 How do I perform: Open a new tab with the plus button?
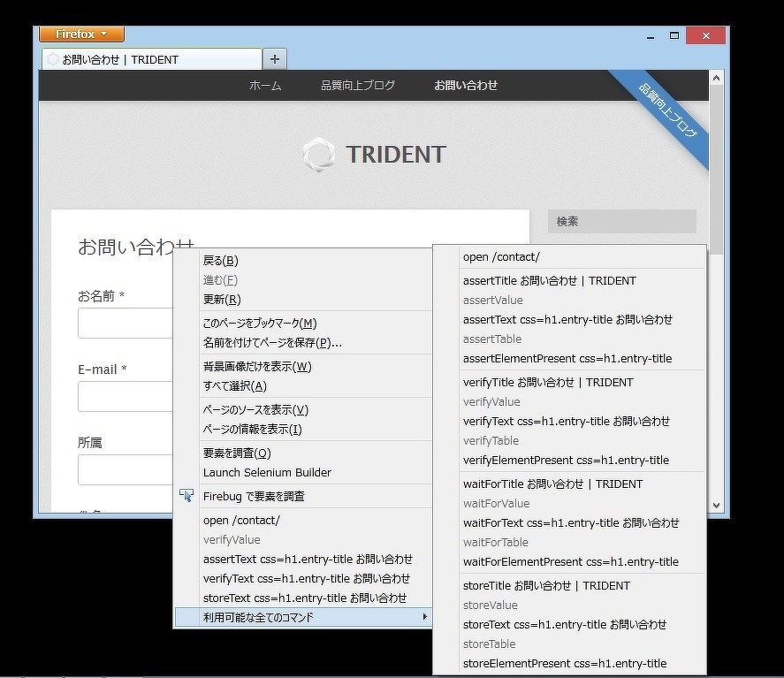coord(274,58)
